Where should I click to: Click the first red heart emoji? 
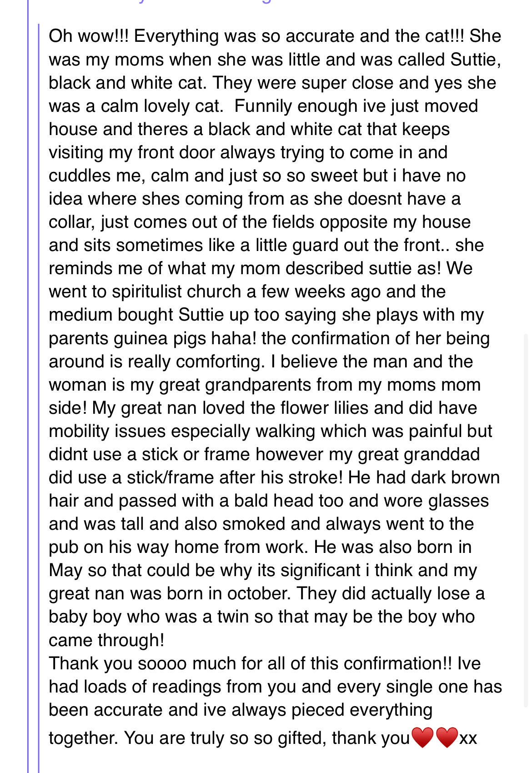(422, 738)
